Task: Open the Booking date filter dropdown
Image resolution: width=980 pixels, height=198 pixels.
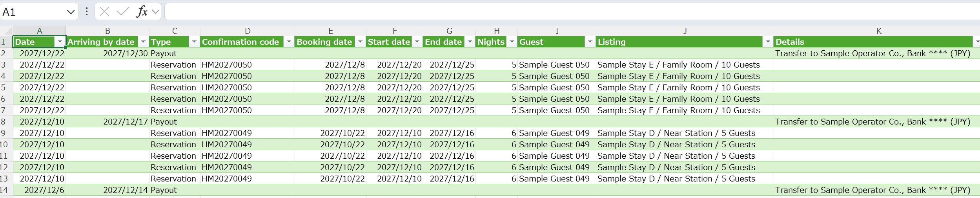Action: click(360, 42)
